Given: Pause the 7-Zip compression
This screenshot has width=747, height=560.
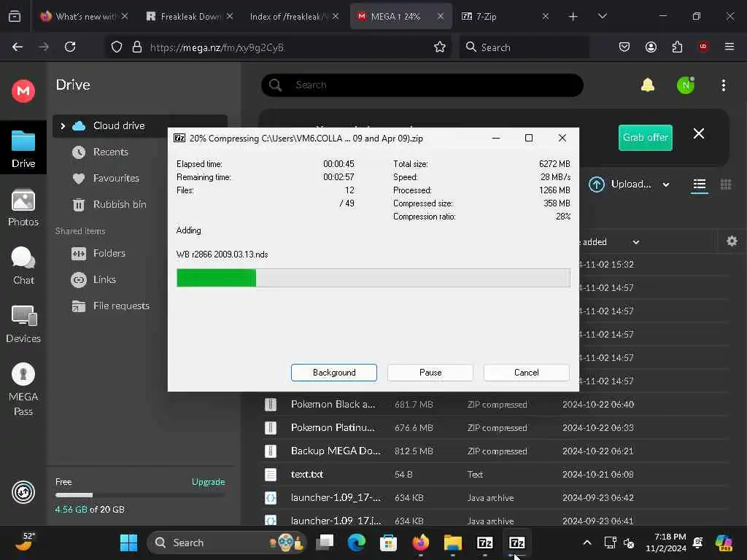Looking at the screenshot, I should [x=430, y=373].
